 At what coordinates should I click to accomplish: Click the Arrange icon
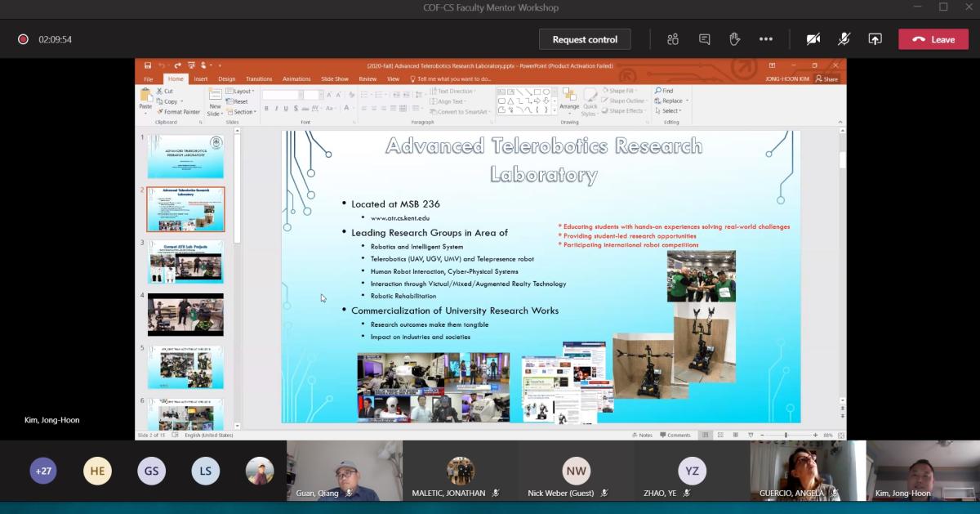click(x=569, y=97)
